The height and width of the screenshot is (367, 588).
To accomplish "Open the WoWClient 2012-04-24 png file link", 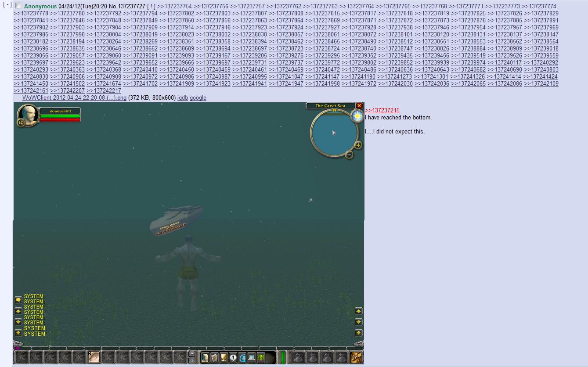I will coord(74,98).
